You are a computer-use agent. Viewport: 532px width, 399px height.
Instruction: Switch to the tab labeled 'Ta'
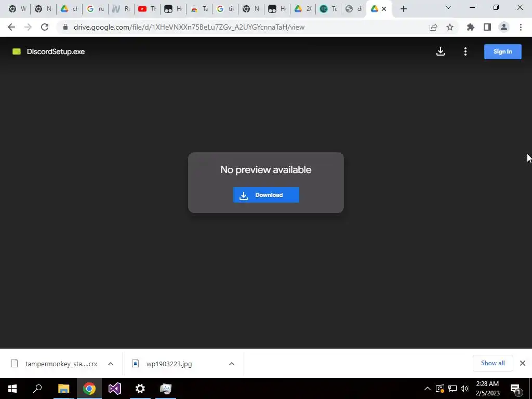[x=199, y=9]
